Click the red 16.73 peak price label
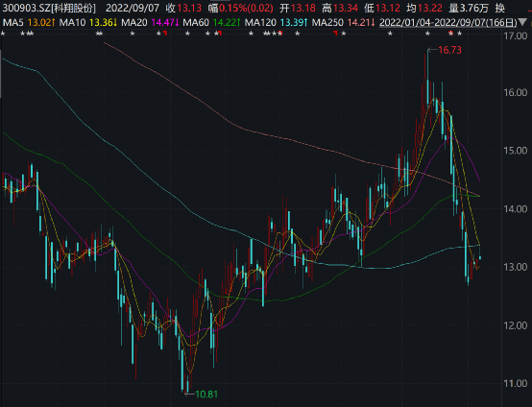This screenshot has width=532, height=407. coord(449,50)
